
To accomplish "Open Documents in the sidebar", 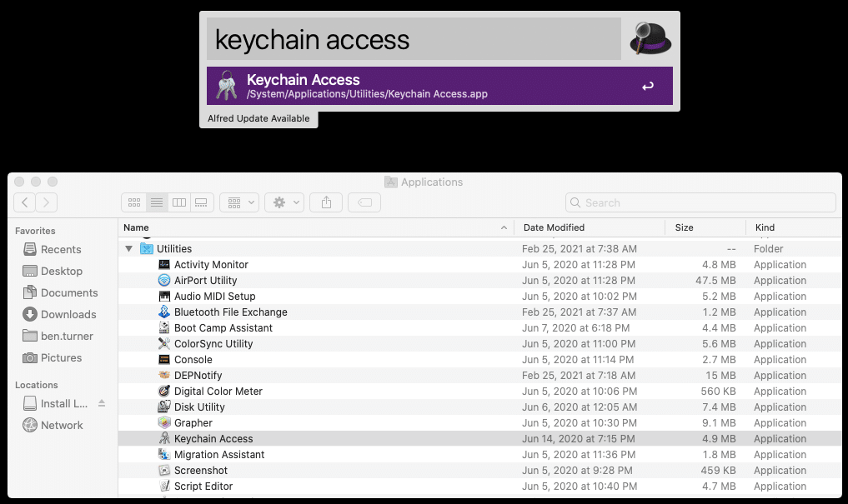I will 61,292.
